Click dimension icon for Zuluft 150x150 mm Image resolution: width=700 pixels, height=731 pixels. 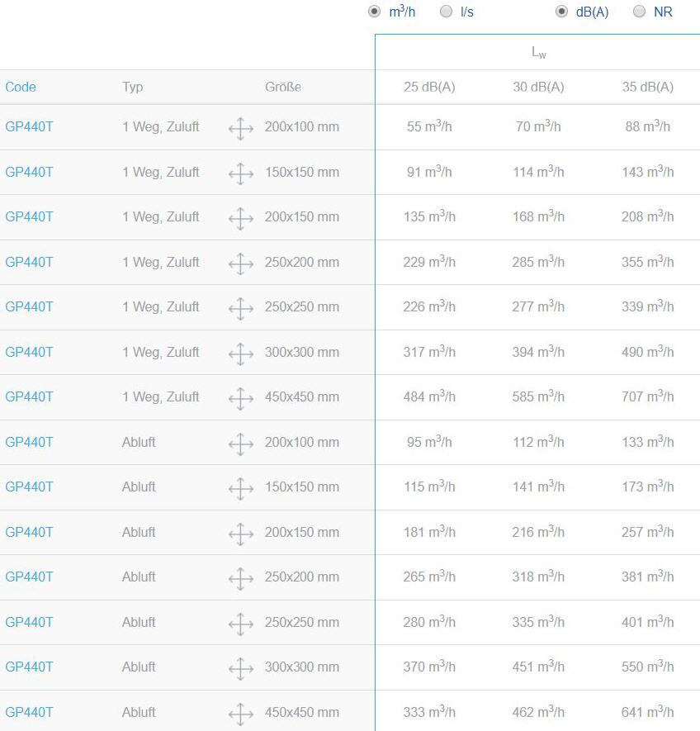(241, 174)
